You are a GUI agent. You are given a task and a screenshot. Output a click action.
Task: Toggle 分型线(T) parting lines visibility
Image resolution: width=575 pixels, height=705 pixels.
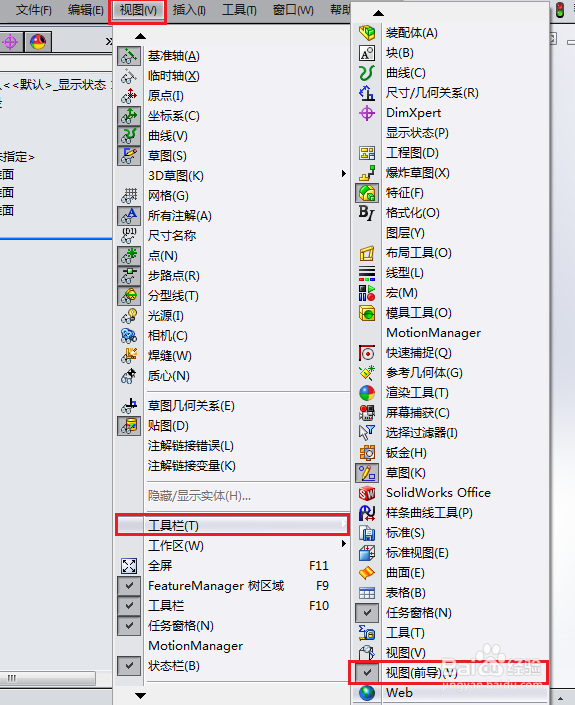(129, 296)
